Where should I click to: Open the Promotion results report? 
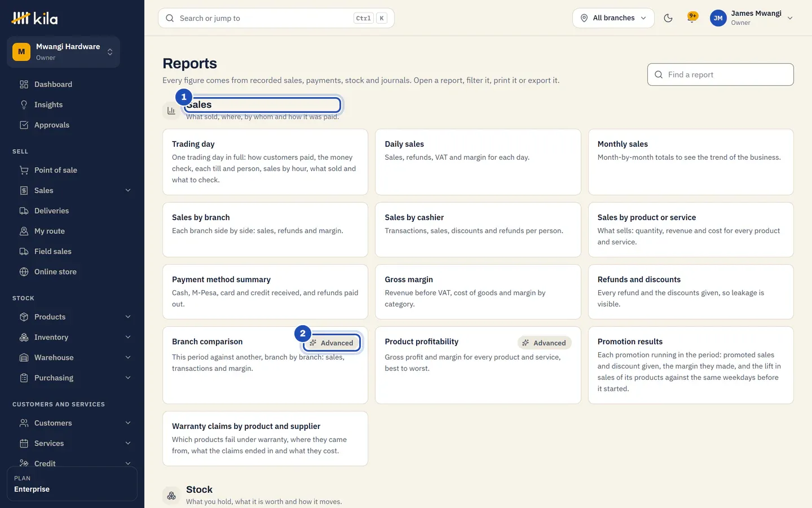(691, 365)
